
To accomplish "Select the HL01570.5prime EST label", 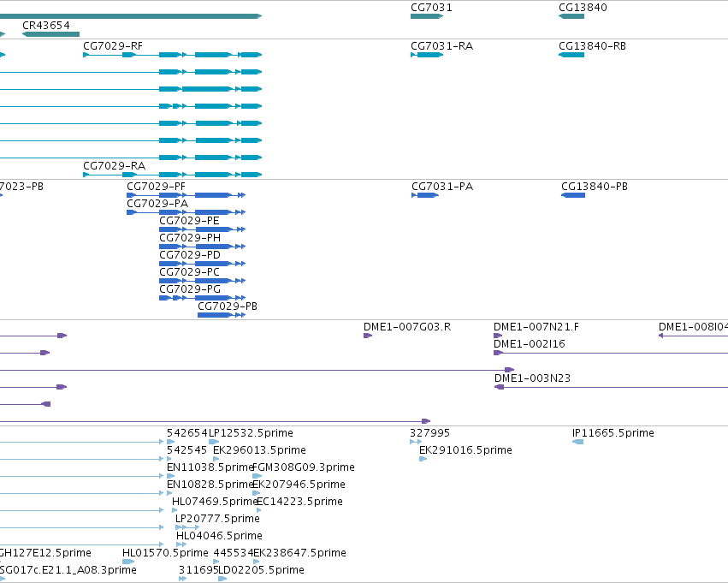I will pos(165,553).
